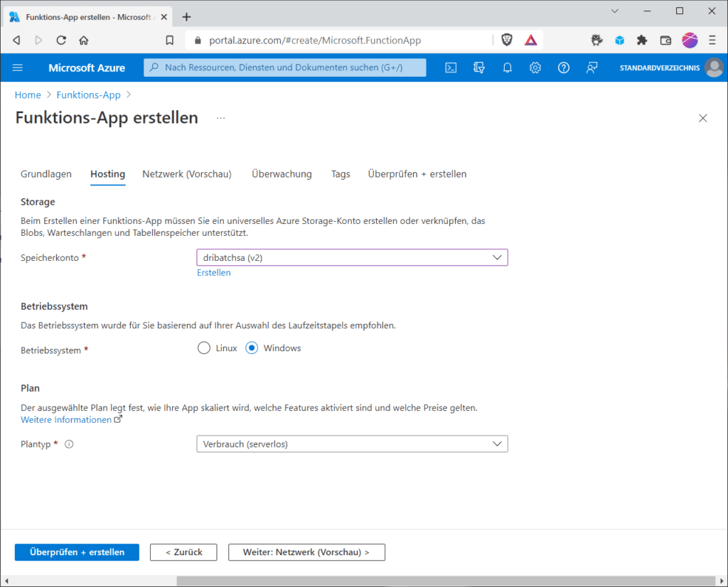Click the Erstellen link under Speicherkonto
Viewport: 728px width, 587px height.
(213, 273)
